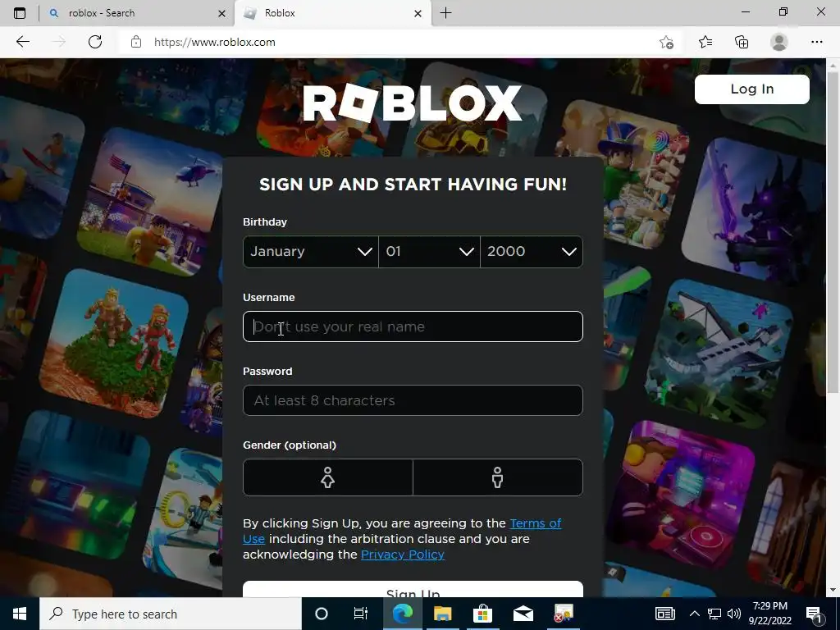Click the address bar URL

(x=215, y=43)
